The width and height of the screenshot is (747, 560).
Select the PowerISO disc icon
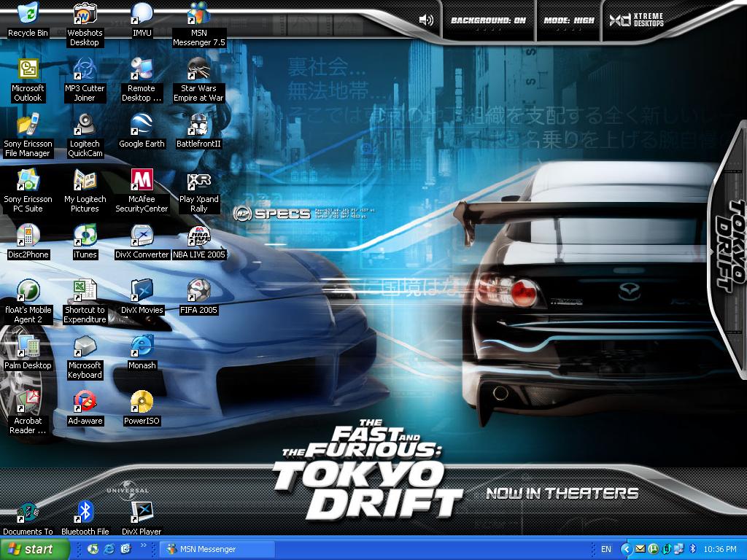click(x=142, y=408)
